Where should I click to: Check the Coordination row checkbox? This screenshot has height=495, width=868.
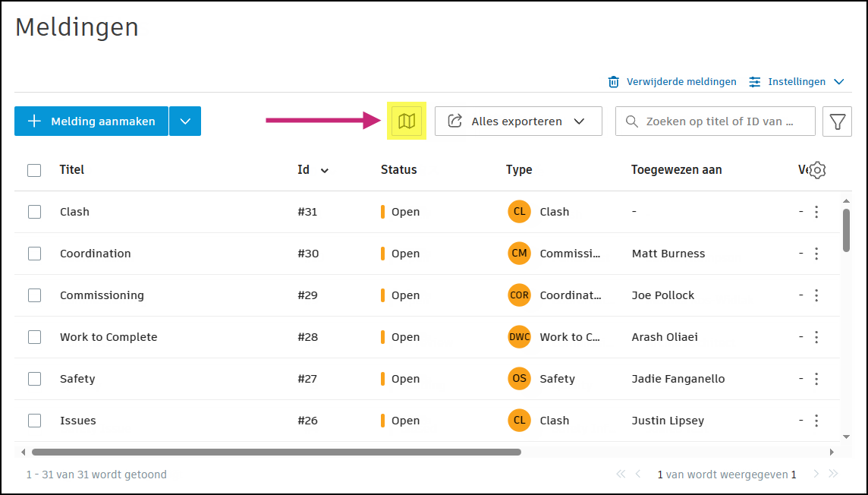34,254
